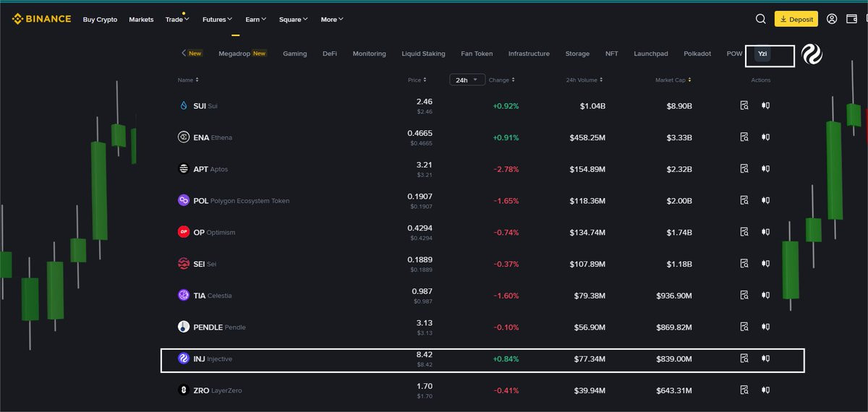Open the 24h timeframe dropdown
The image size is (868, 412).
(467, 80)
